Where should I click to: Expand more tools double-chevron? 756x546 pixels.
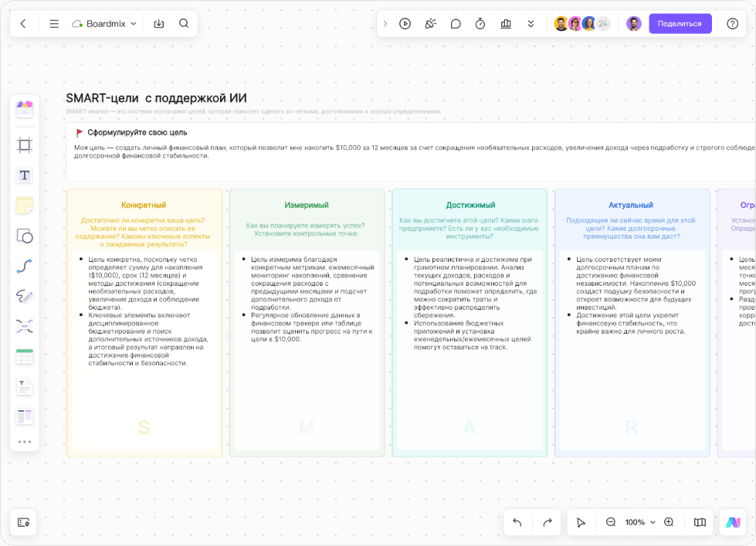click(x=531, y=24)
